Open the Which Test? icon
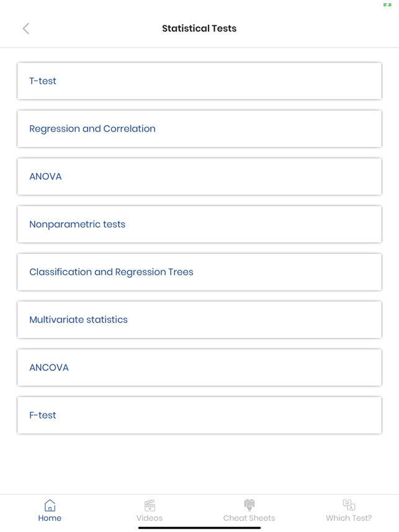The width and height of the screenshot is (399, 532). 349,505
